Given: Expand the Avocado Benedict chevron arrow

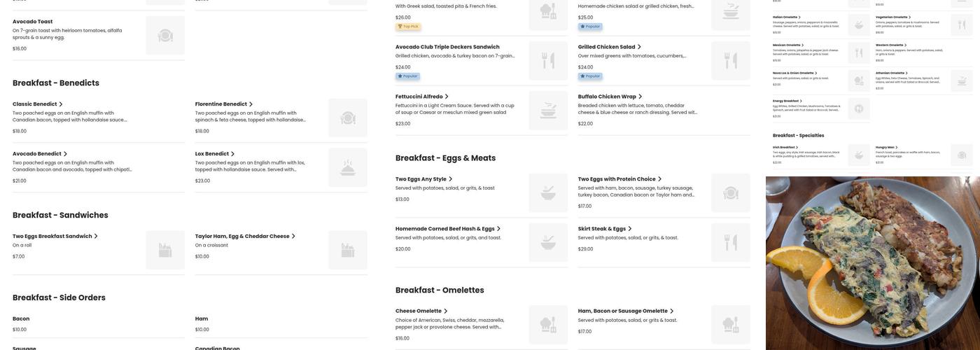Looking at the screenshot, I should click(x=65, y=154).
